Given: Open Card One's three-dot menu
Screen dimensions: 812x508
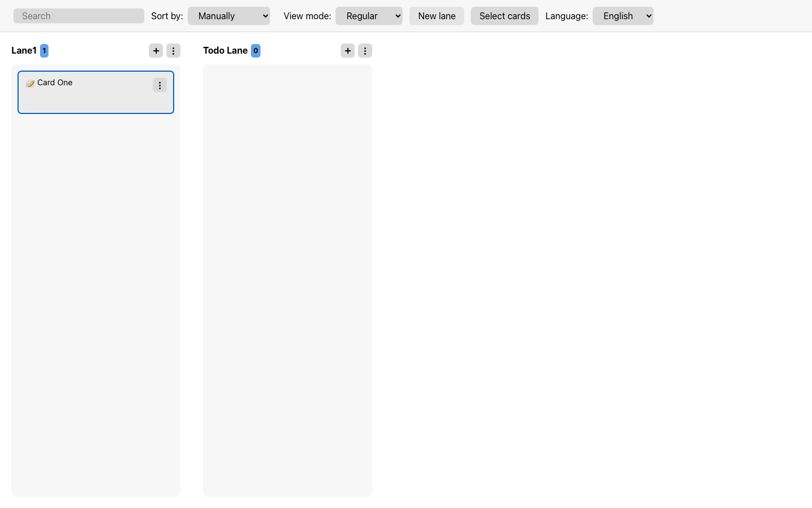Looking at the screenshot, I should 160,85.
